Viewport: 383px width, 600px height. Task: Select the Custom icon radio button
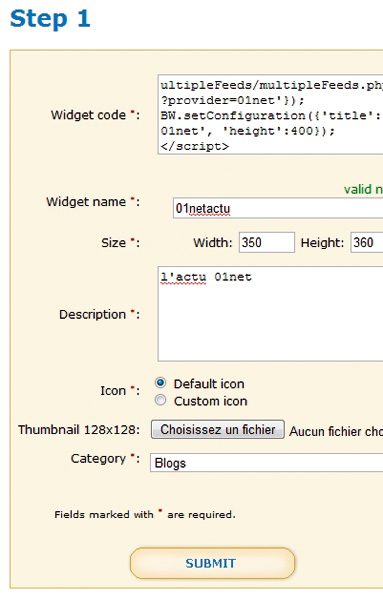[x=160, y=400]
